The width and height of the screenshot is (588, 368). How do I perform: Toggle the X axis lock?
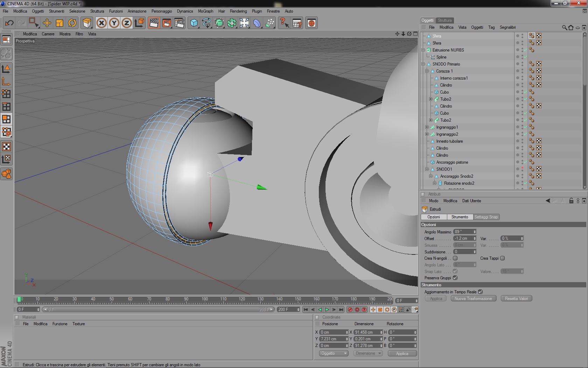[x=101, y=23]
